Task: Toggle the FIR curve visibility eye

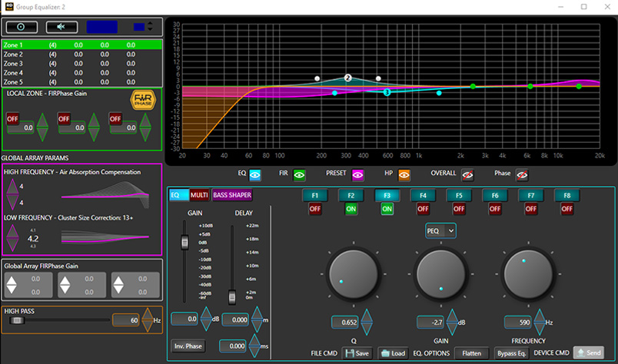Action: (300, 175)
